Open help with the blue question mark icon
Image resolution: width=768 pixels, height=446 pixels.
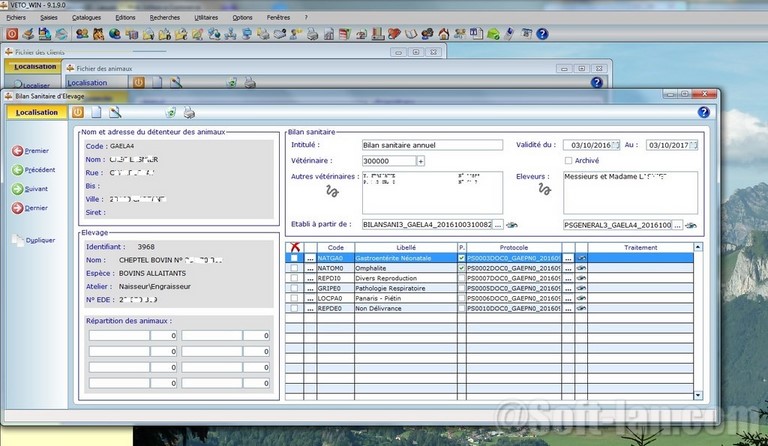tap(703, 112)
